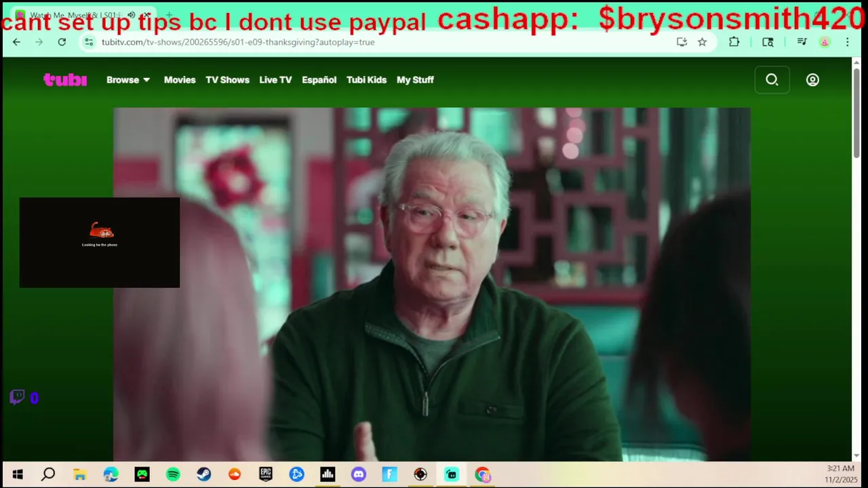Bookmark this page with the star
The width and height of the screenshot is (868, 488).
click(x=703, y=42)
